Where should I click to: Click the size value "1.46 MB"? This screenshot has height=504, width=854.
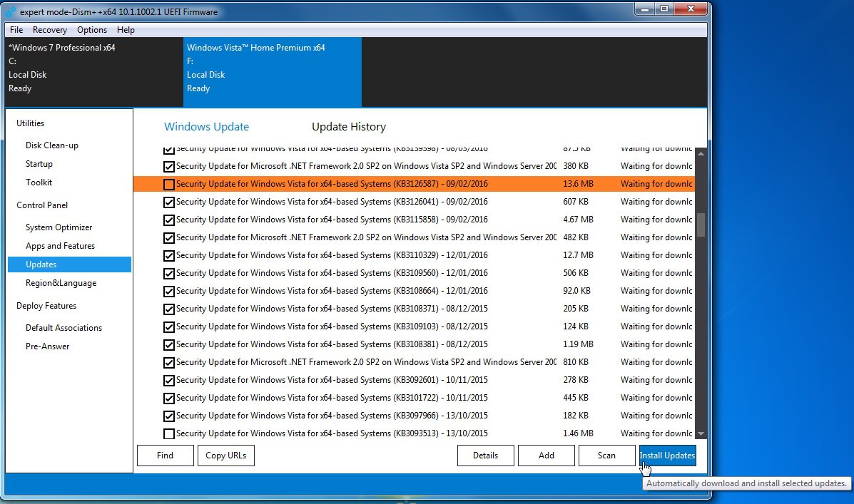tap(578, 434)
